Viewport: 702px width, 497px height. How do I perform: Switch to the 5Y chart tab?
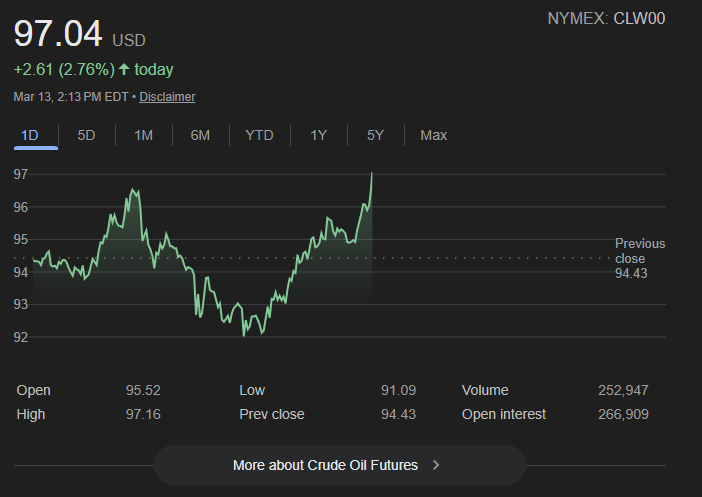(375, 135)
